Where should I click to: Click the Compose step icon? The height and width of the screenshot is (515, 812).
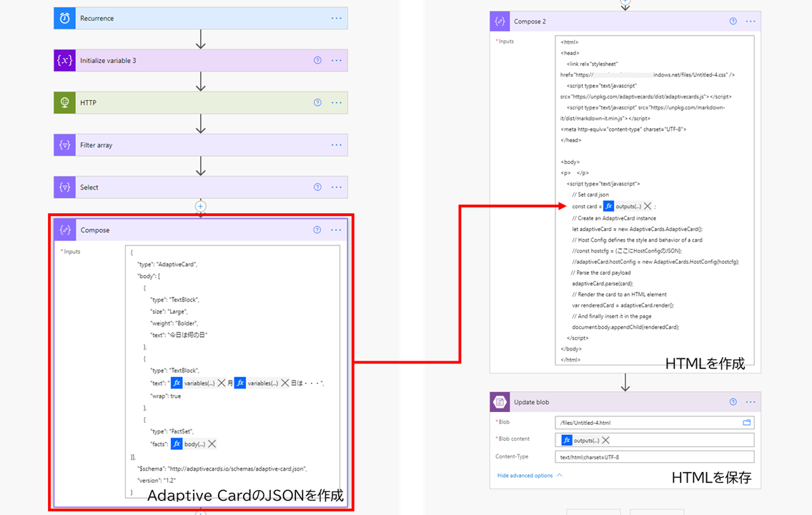pos(65,230)
